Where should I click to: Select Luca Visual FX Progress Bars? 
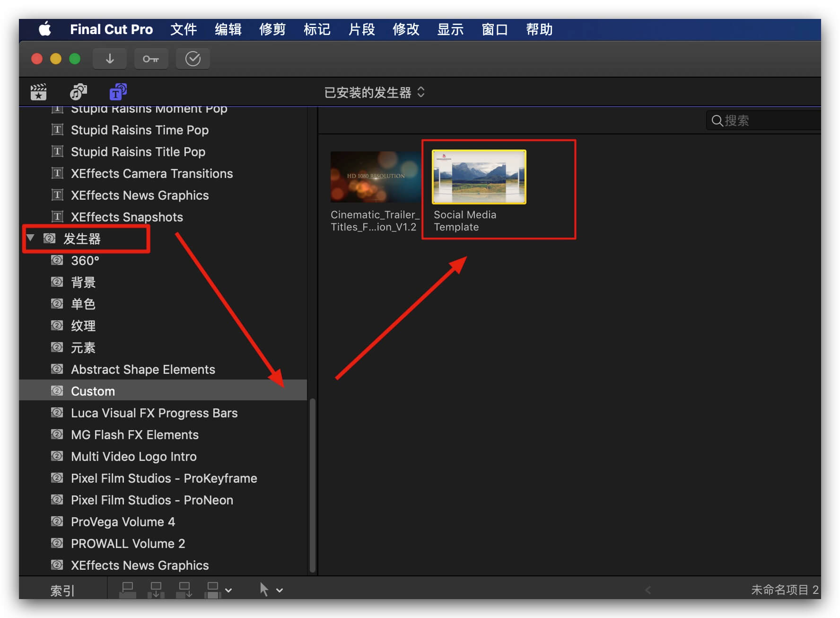163,413
